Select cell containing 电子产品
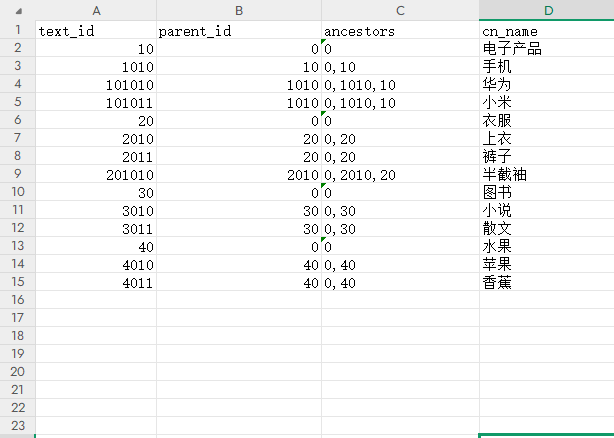 (547, 48)
